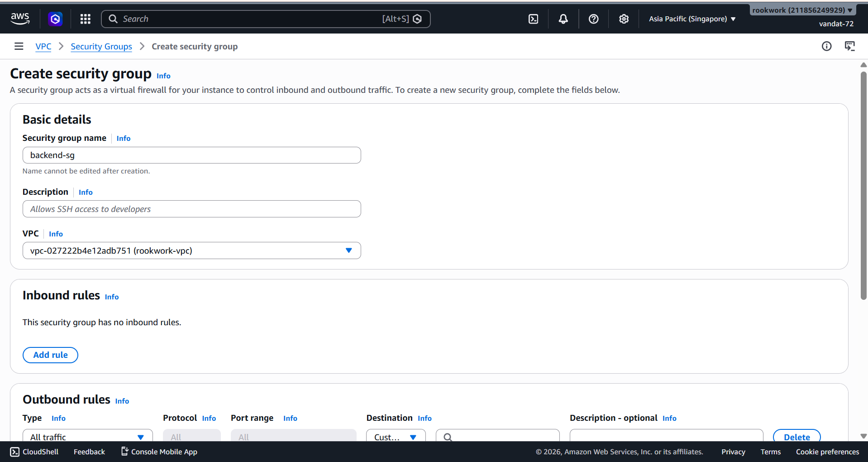Open Info link for Security group name

tap(124, 138)
